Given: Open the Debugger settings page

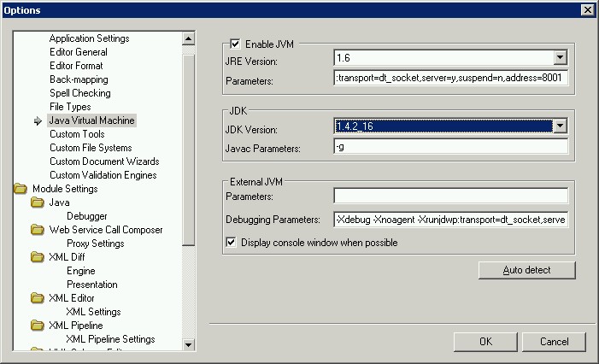Looking at the screenshot, I should pos(87,216).
